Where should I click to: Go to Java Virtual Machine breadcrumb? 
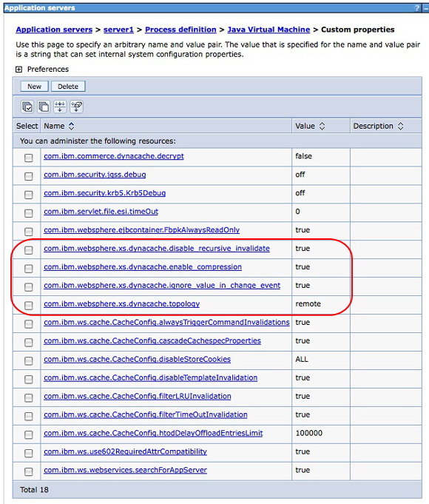coord(268,30)
